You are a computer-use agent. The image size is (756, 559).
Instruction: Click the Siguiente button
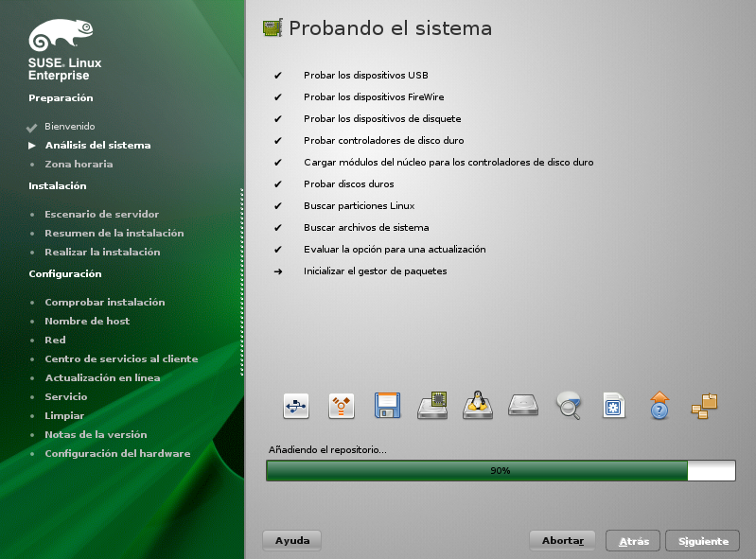pos(702,541)
